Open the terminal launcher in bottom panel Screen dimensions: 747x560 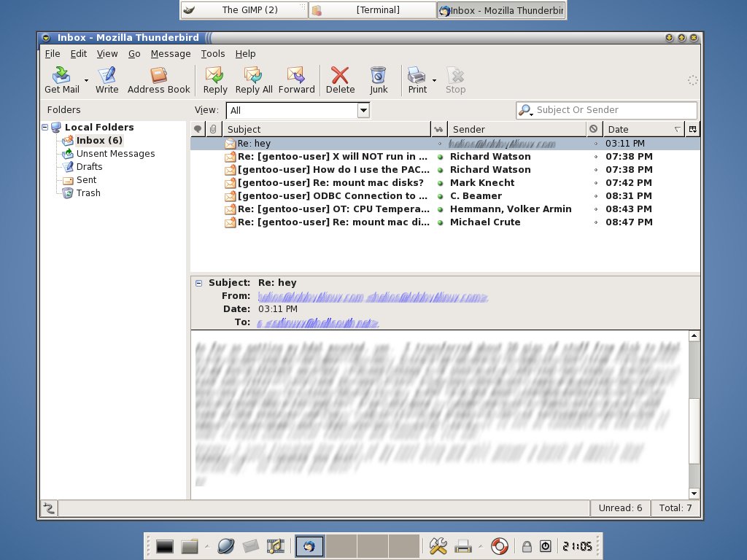click(x=164, y=546)
